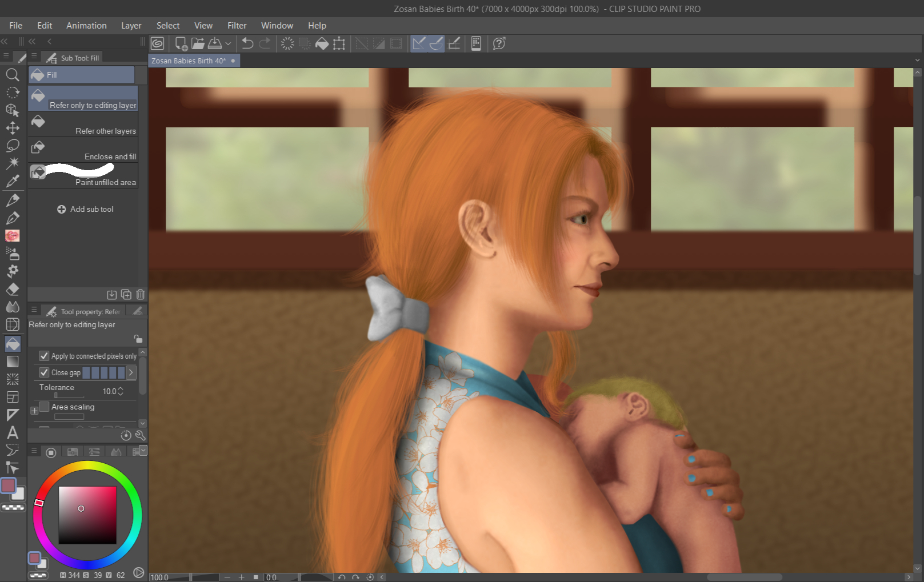
Task: Select the Text tool
Action: (x=12, y=432)
